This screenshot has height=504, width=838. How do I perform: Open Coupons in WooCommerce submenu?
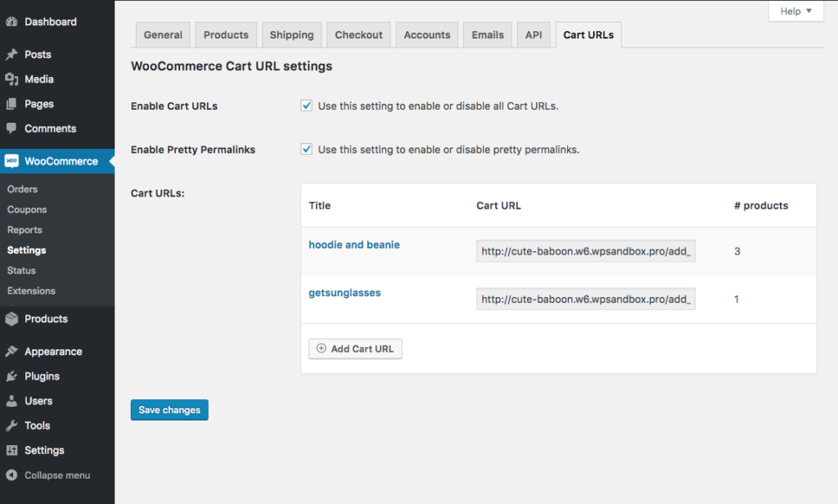coord(27,209)
